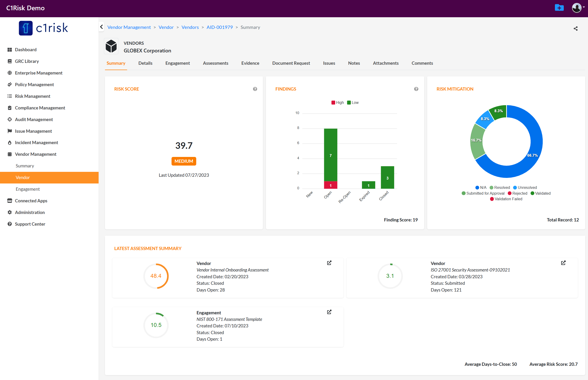This screenshot has height=380, width=588.
Task: Click the share icon at top right
Action: (x=575, y=29)
